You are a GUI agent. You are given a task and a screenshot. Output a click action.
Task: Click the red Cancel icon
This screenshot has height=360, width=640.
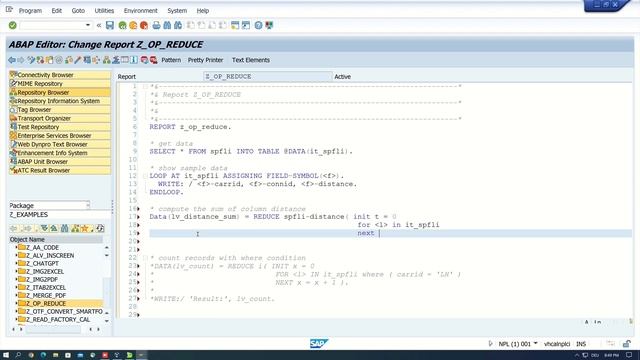tap(144, 25)
